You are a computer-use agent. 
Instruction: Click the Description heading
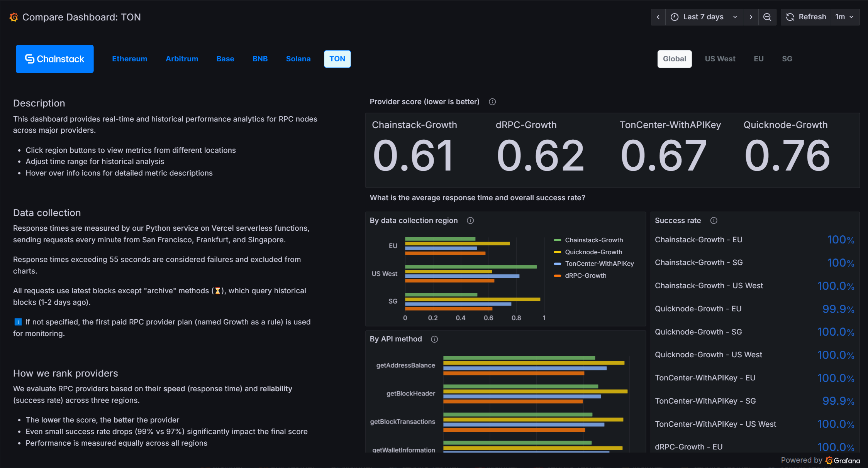(39, 103)
